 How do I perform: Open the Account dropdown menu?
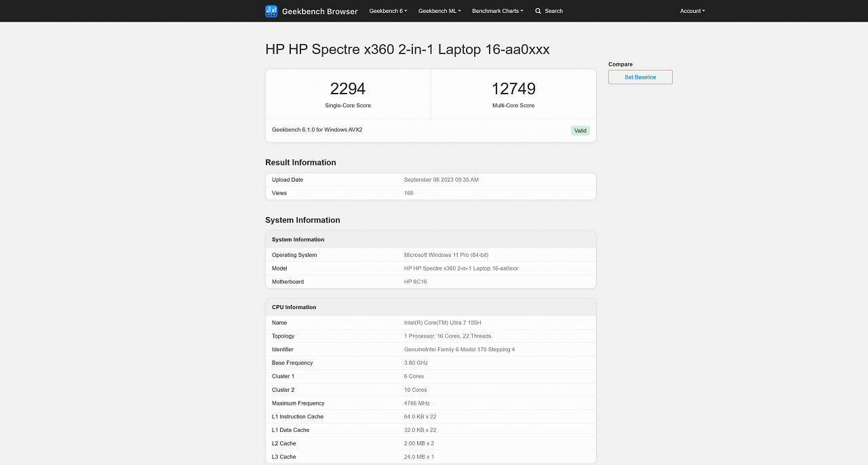click(x=692, y=11)
